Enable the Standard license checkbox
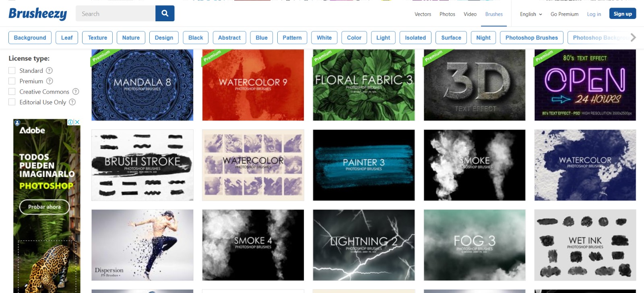 point(12,70)
